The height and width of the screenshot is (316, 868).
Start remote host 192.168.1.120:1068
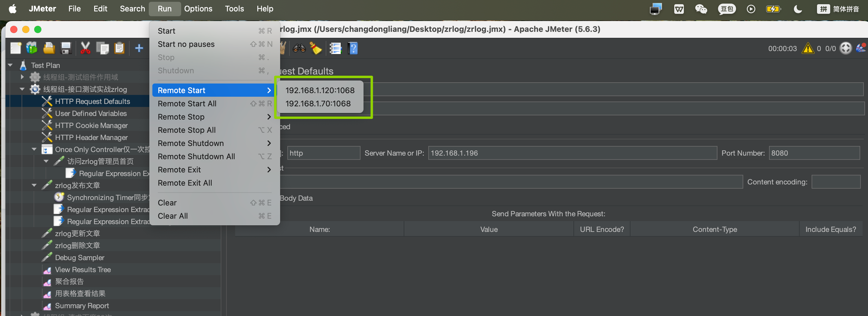[x=320, y=90]
